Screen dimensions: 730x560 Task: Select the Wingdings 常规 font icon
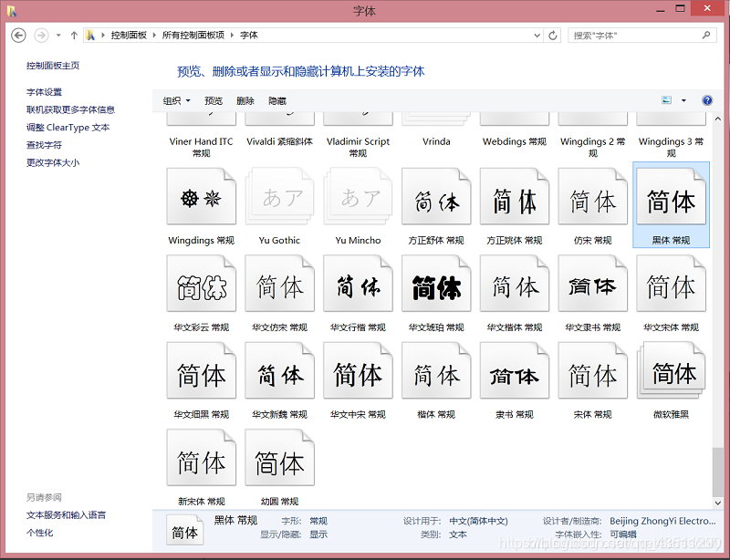[x=201, y=196]
